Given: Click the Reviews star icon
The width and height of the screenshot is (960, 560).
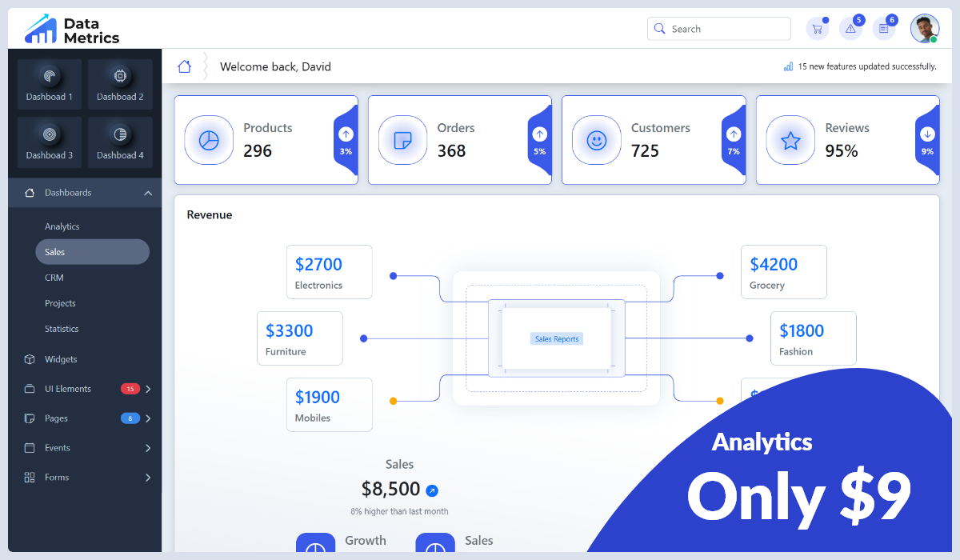Looking at the screenshot, I should 790,140.
